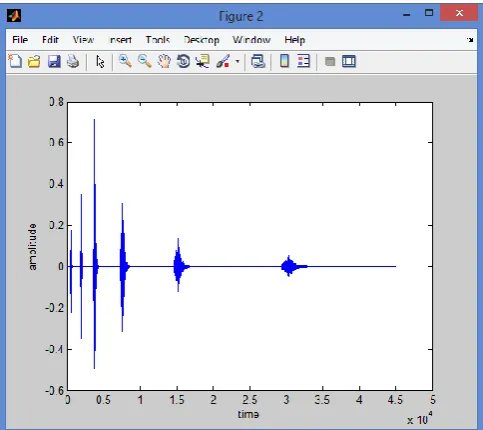
Task: Click the Hide Plot Tools icon
Action: tap(330, 62)
